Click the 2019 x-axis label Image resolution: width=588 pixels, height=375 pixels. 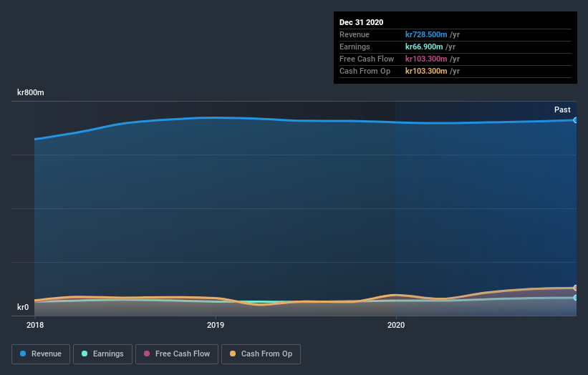216,325
